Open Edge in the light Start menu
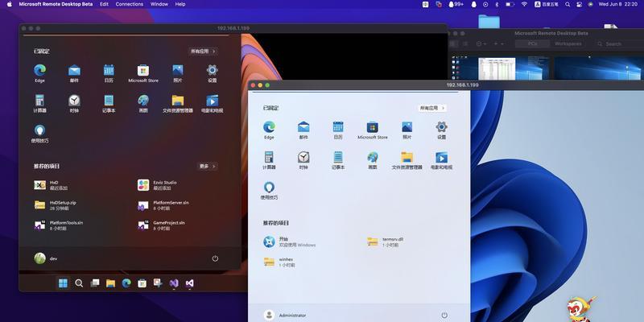Screen dimensions: 644x322 pos(269,130)
